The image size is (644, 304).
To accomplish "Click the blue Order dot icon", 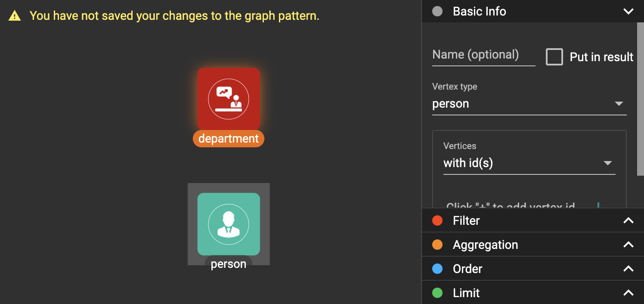I will (437, 269).
